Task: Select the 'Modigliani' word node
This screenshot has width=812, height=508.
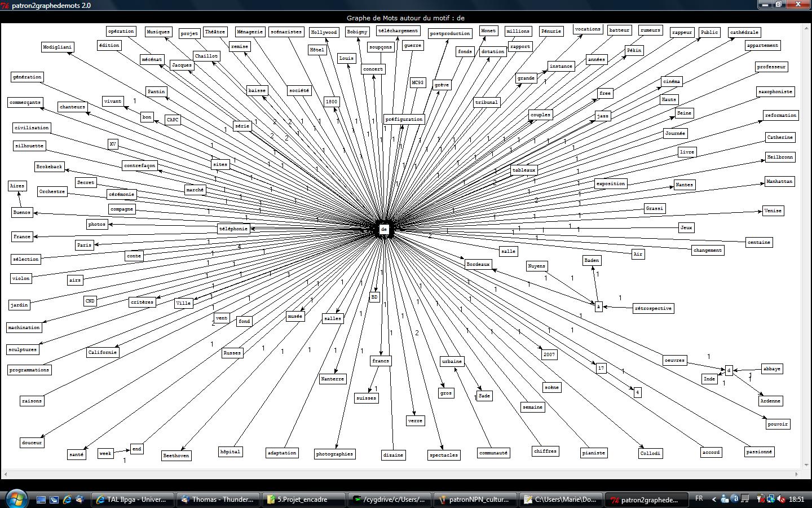Action: click(x=58, y=47)
